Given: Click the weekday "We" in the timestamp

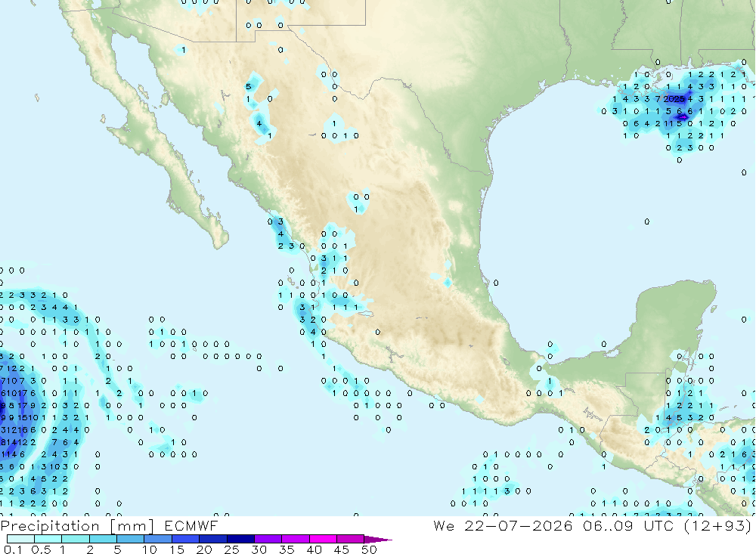Looking at the screenshot, I should tap(444, 525).
